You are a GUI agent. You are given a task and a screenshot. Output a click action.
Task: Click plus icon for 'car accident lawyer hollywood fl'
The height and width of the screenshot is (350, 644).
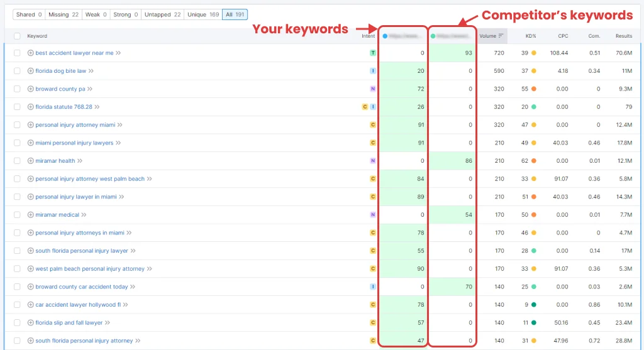30,305
